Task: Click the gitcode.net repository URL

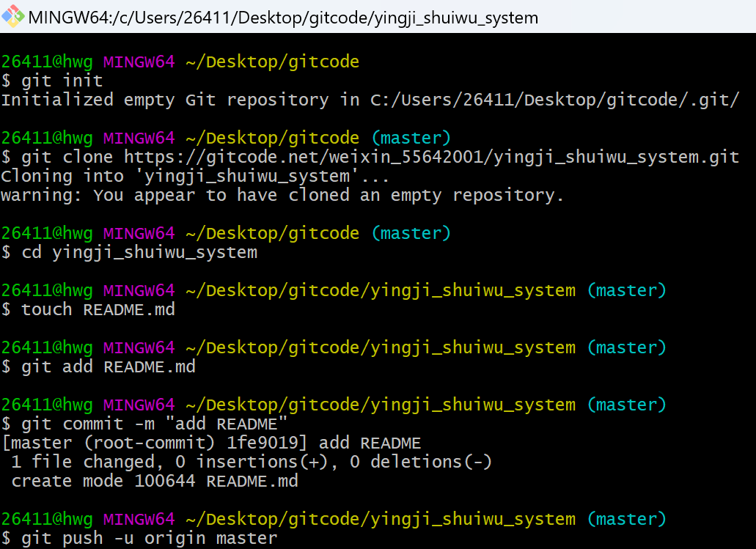Action: pos(431,157)
